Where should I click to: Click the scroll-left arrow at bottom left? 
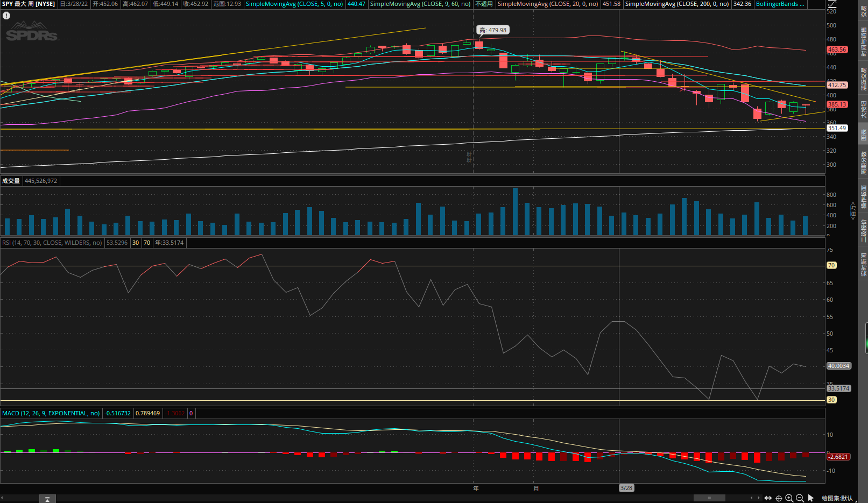coord(2,499)
